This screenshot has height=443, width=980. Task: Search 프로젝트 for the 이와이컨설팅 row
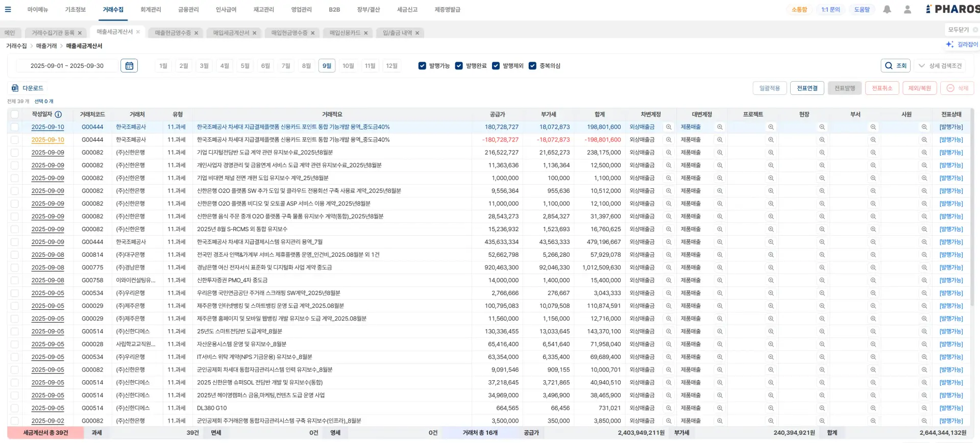[x=771, y=280]
